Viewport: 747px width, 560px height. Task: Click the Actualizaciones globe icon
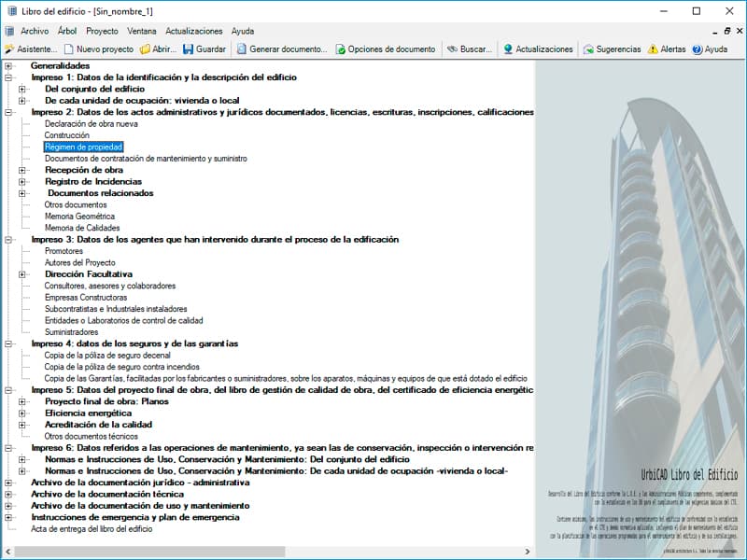(x=508, y=49)
